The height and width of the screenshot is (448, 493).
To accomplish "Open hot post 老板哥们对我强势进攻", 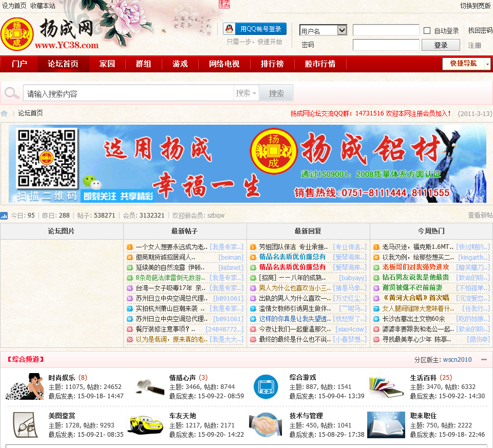I will (415, 267).
